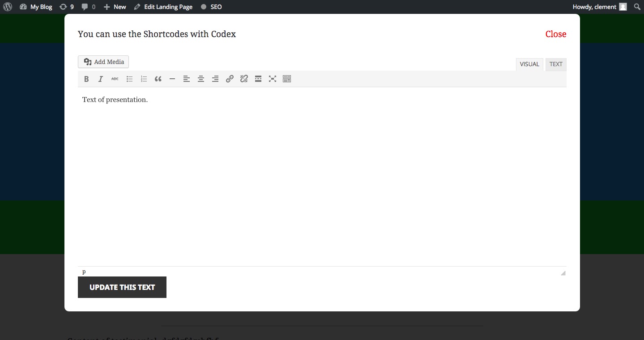Toggle strikethrough formatting
Image resolution: width=644 pixels, height=340 pixels.
point(115,79)
